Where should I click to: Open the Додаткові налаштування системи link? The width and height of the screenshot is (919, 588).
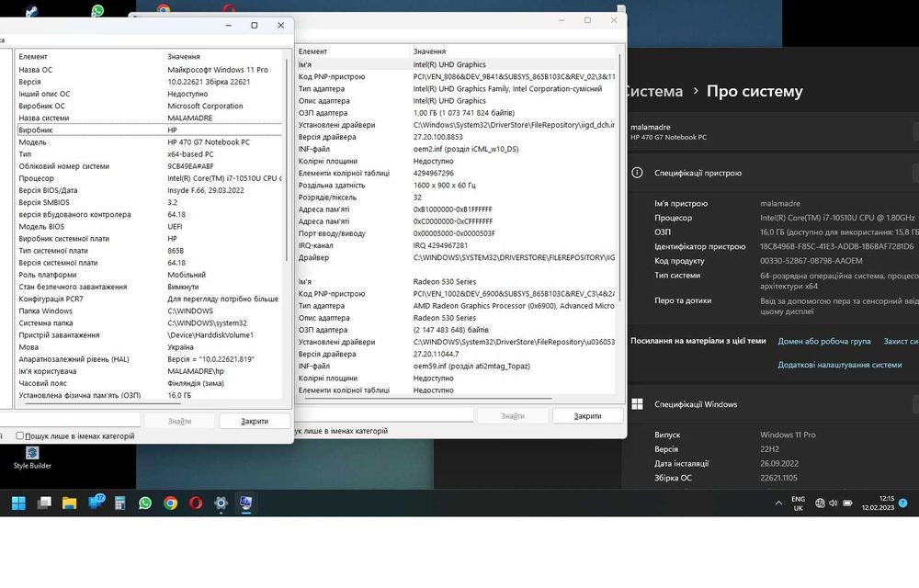[x=839, y=364]
